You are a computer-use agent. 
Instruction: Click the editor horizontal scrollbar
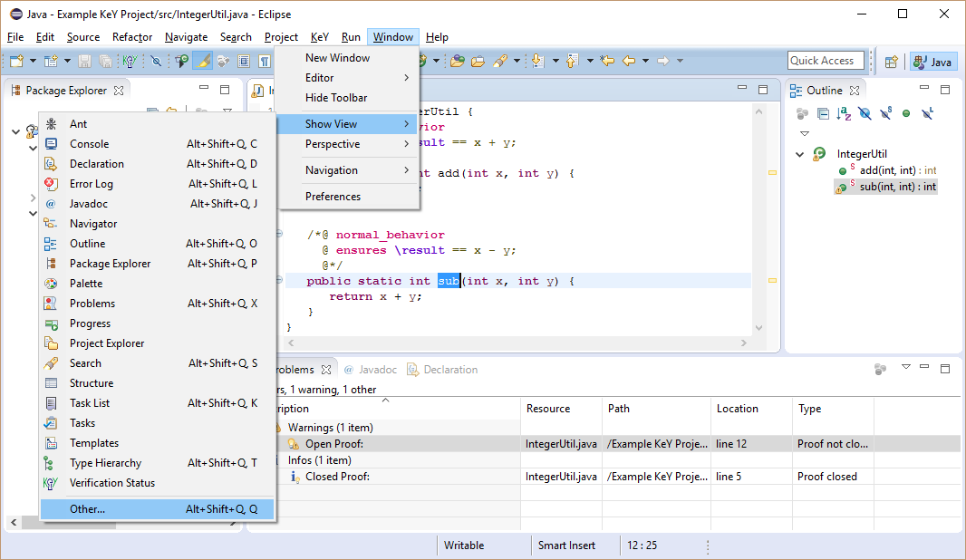(517, 343)
